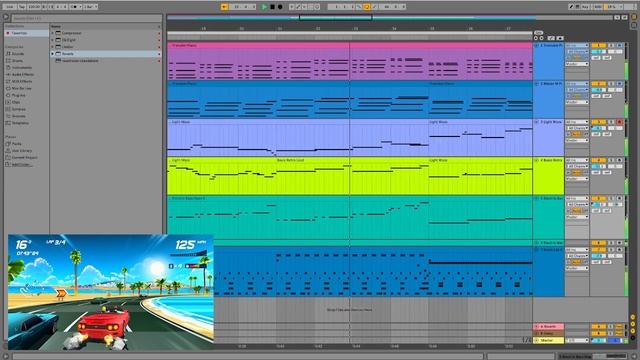Click the browser show/hide round arrow button
Viewport: 640px width, 360px height.
tap(6, 17)
